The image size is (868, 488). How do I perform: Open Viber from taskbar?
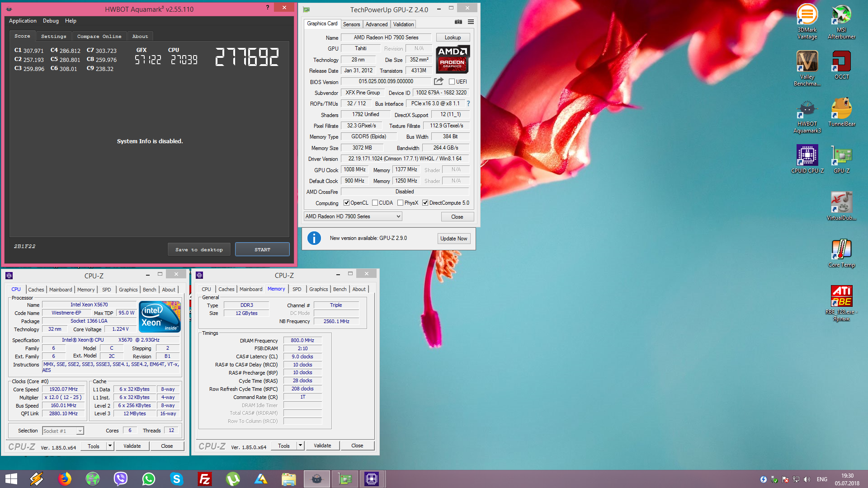tap(121, 479)
